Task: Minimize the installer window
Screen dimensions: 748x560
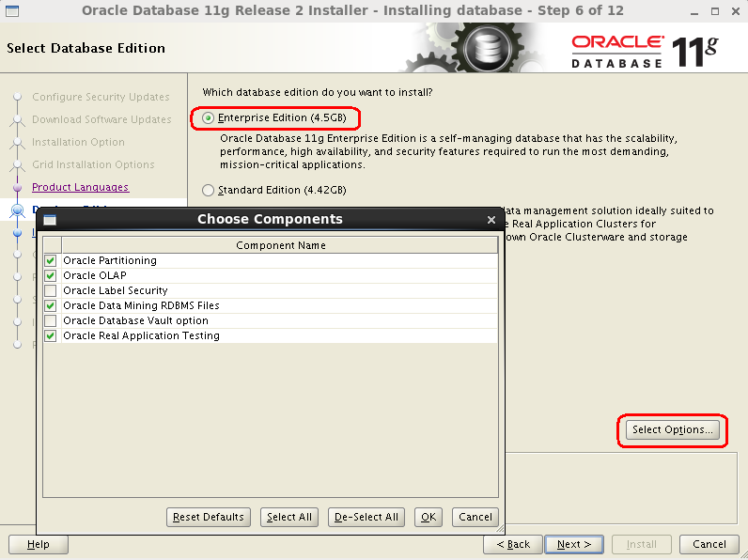Action: [694, 12]
